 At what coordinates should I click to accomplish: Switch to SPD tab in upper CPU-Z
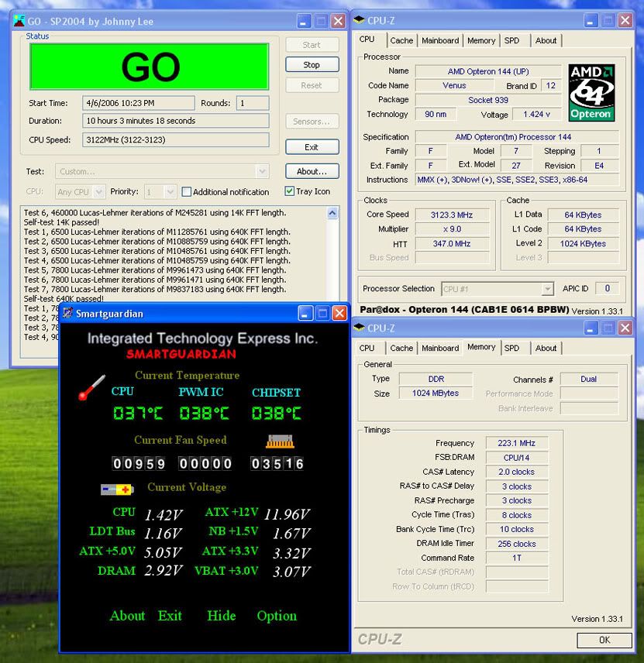[x=511, y=40]
